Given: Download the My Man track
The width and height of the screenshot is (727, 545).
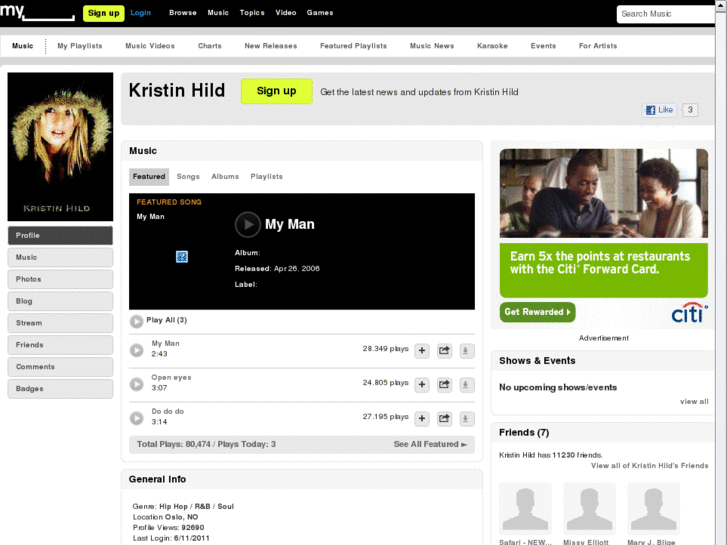Looking at the screenshot, I should pyautogui.click(x=466, y=351).
